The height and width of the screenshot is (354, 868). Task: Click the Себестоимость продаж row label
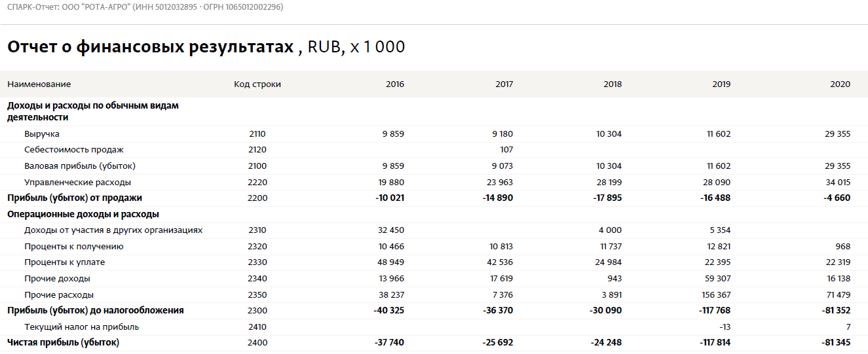[x=74, y=150]
